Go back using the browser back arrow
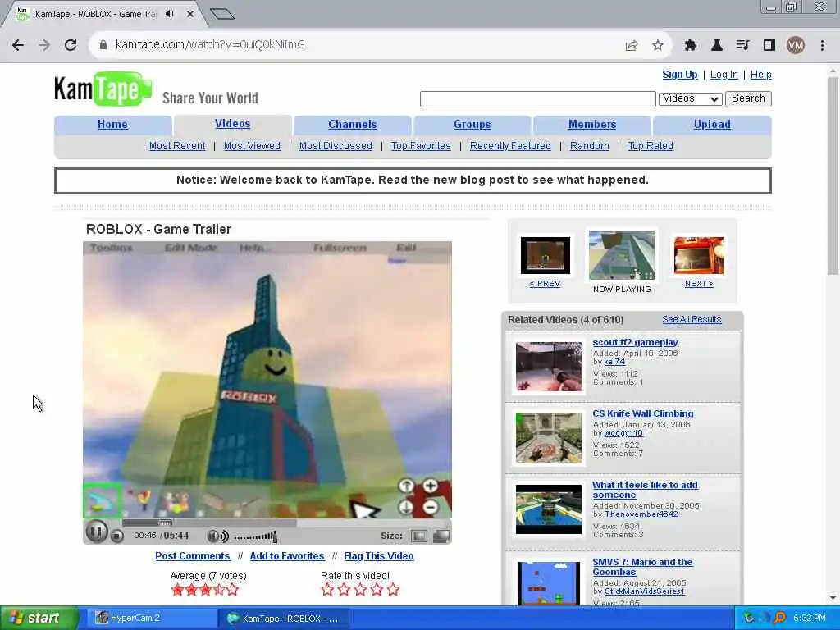The image size is (840, 630). point(18,45)
